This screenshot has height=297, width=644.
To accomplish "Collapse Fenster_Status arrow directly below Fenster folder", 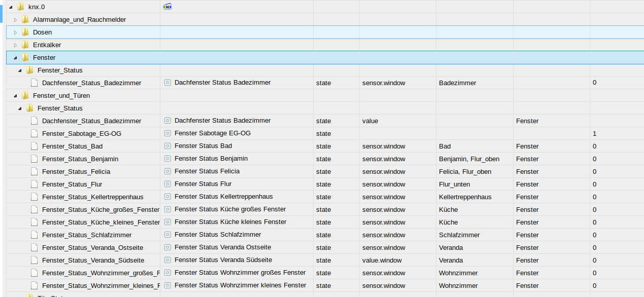I will click(x=20, y=70).
